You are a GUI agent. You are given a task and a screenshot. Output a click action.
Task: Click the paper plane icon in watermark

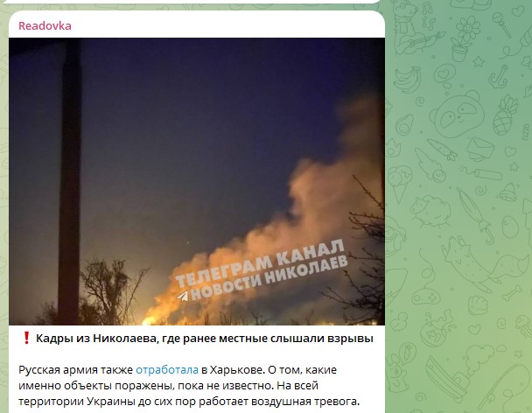coord(182,296)
